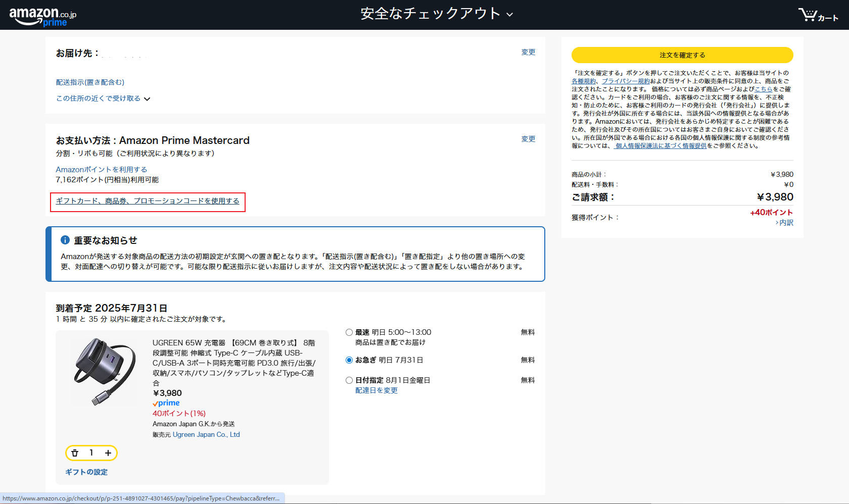Click the UGREEN 65W 充電器 product title

(234, 363)
